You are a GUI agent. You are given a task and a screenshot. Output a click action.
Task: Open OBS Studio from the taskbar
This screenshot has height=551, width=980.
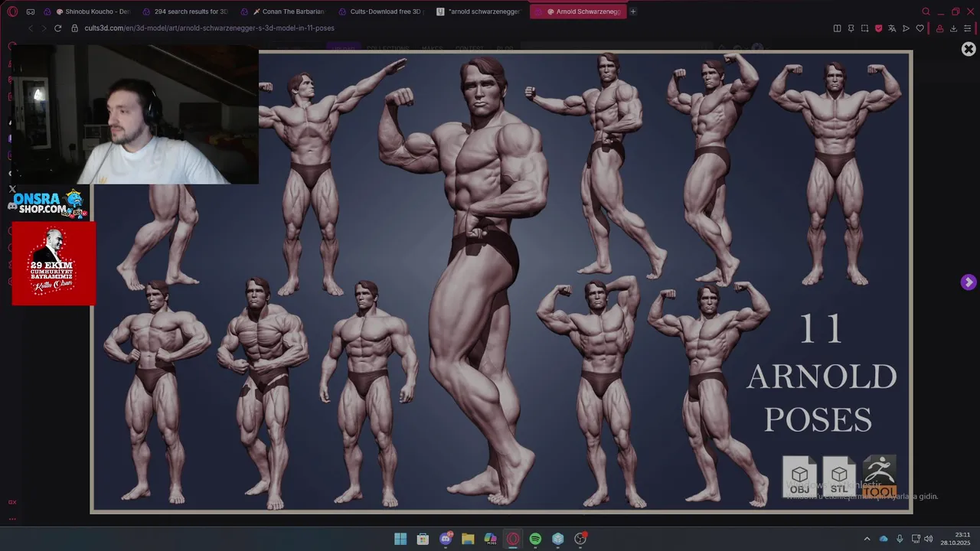pos(580,539)
